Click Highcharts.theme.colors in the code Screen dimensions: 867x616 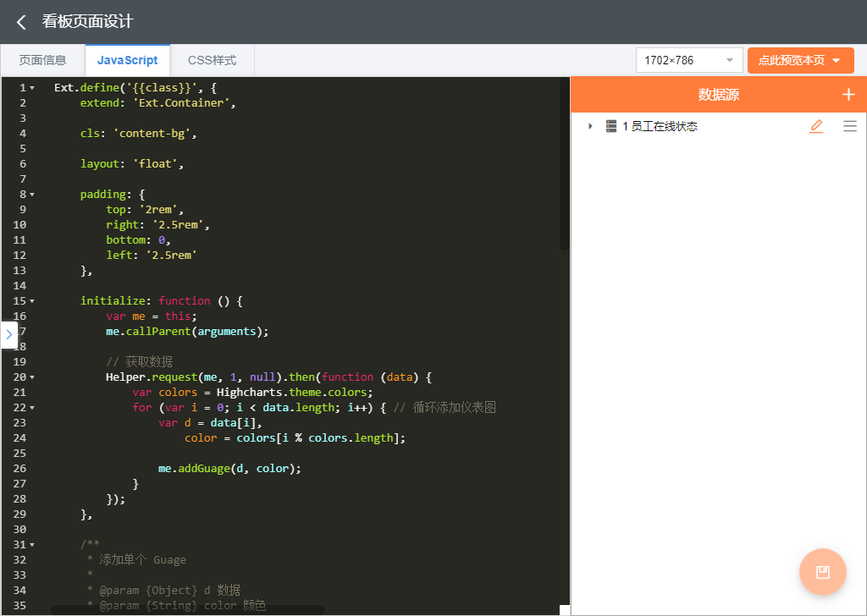point(291,393)
